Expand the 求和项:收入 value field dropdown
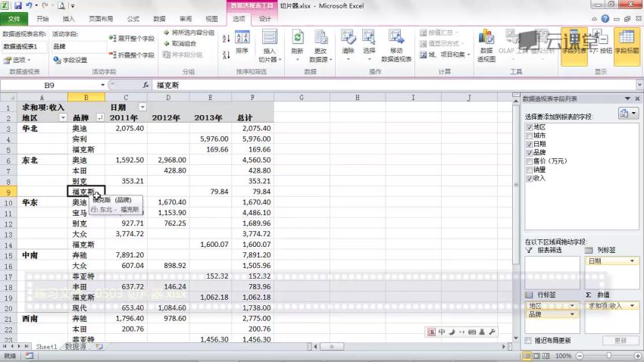The width and height of the screenshot is (644, 362). tap(634, 305)
